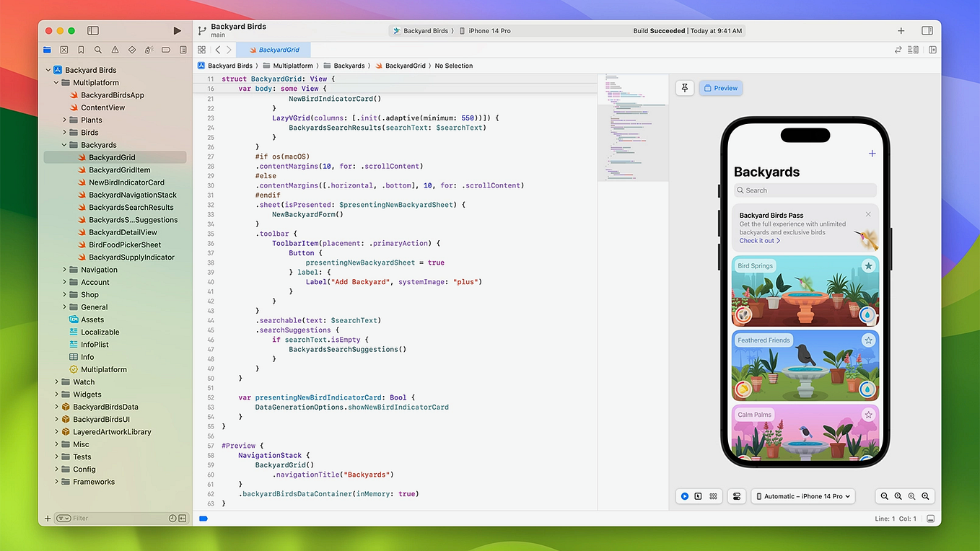Image resolution: width=980 pixels, height=551 pixels.
Task: Expand the Widgets group in the navigator
Action: tap(57, 394)
